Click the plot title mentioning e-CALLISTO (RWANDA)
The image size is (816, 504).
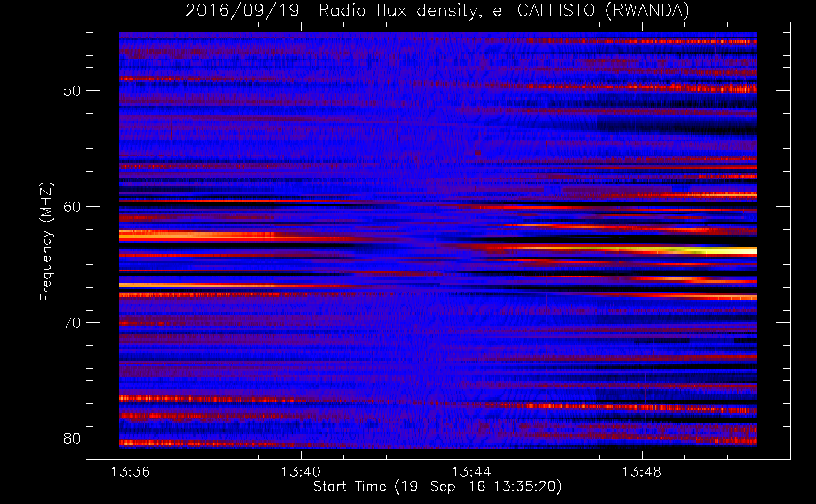click(x=437, y=10)
